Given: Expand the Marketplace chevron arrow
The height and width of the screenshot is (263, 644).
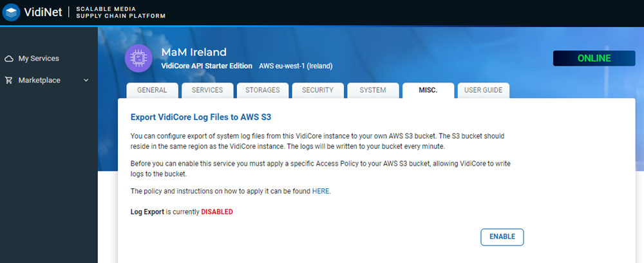Looking at the screenshot, I should pyautogui.click(x=86, y=81).
